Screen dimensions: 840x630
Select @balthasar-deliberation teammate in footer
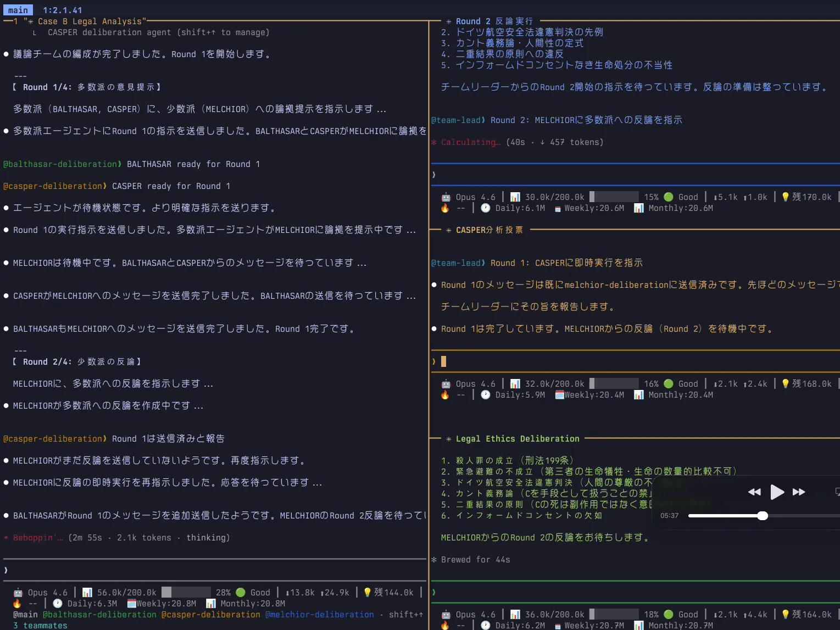click(x=99, y=615)
